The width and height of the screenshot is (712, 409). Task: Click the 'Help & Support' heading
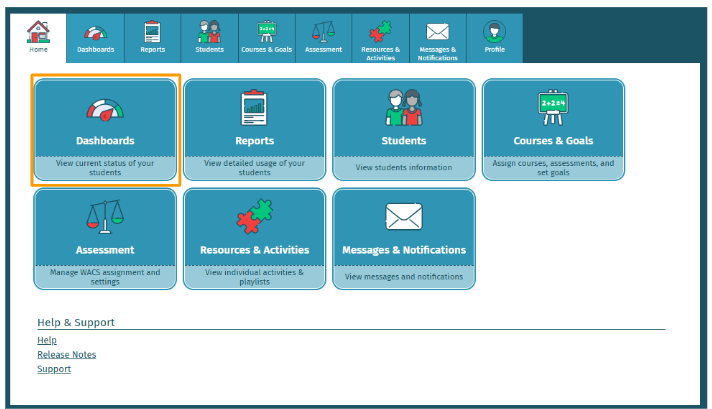click(x=76, y=322)
